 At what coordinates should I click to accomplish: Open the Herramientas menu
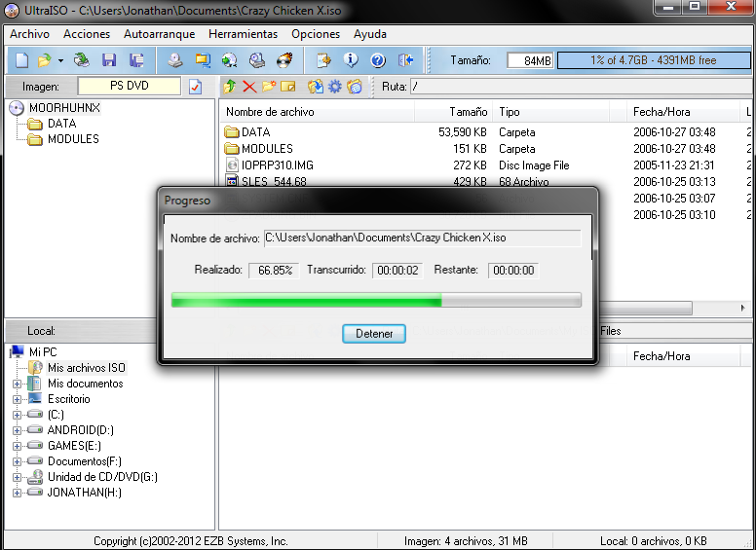click(x=243, y=34)
